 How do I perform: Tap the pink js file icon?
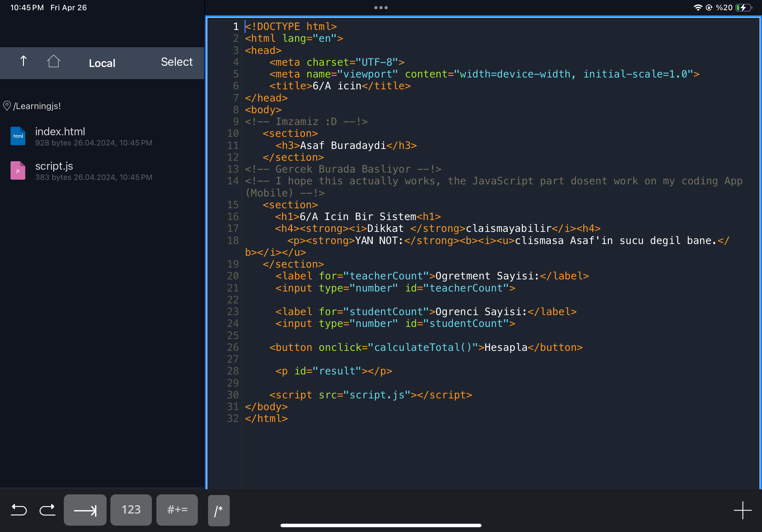tap(18, 171)
